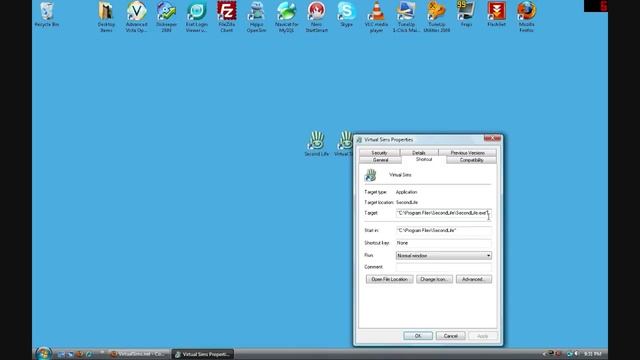The image size is (640, 360).
Task: Click Open File Location button
Action: (389, 279)
